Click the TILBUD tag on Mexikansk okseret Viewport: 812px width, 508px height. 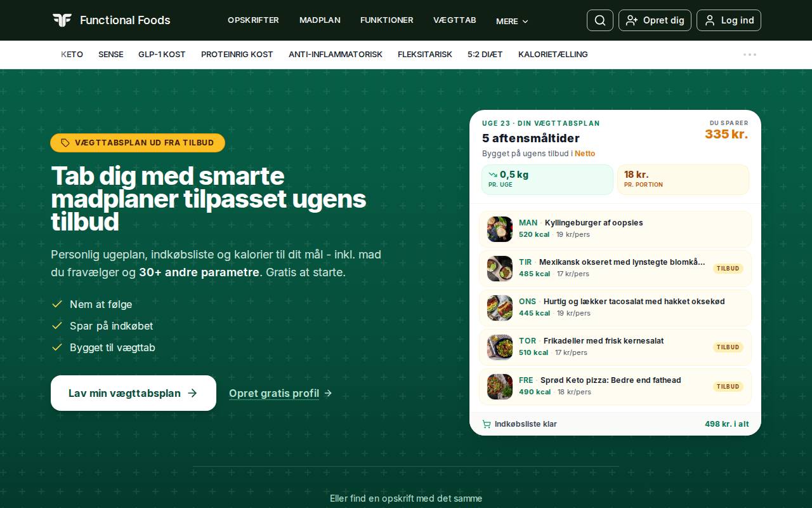click(728, 269)
